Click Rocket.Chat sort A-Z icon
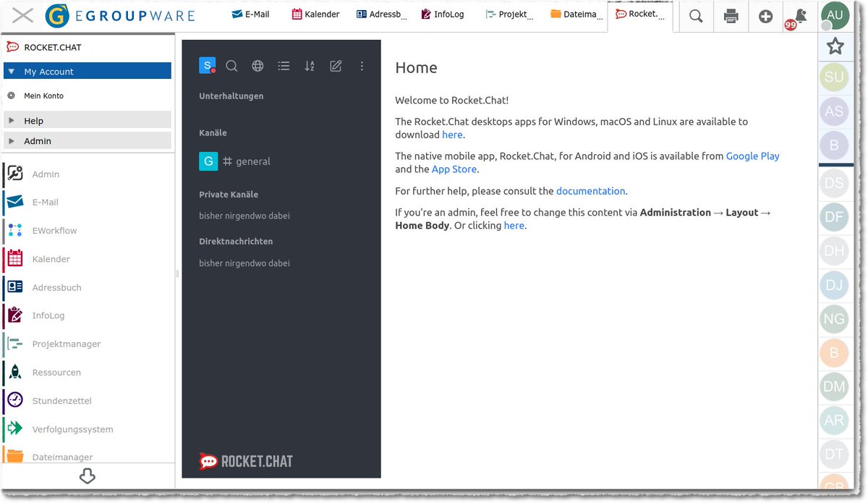 310,66
